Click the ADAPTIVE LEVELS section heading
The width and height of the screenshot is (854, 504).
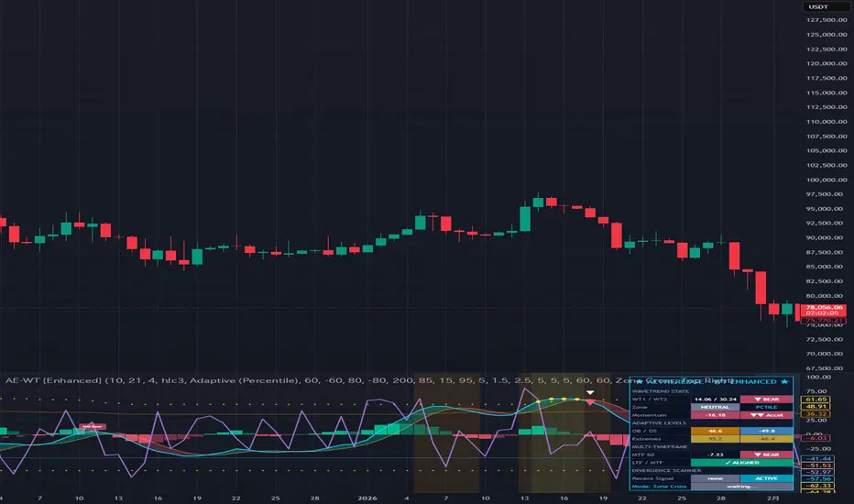click(659, 422)
